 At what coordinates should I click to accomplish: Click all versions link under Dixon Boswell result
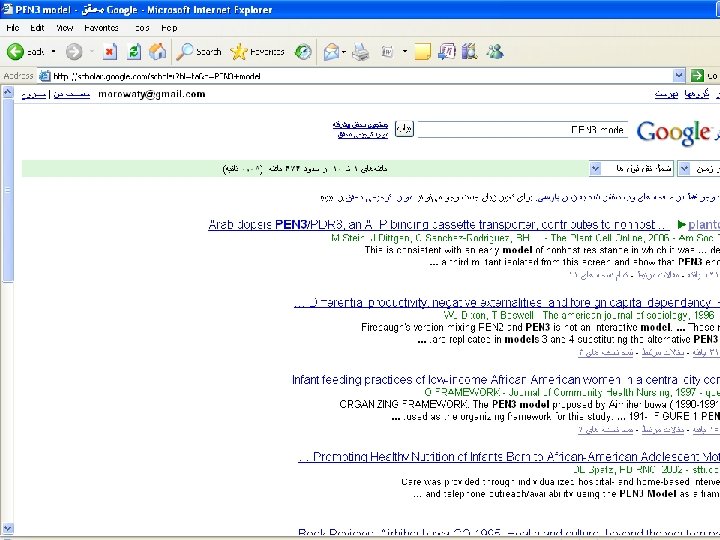[606, 352]
